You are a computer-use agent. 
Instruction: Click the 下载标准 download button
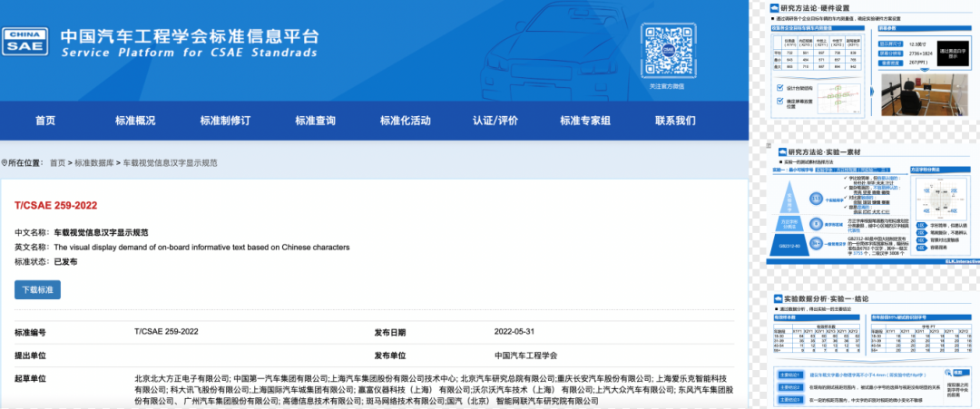[37, 289]
